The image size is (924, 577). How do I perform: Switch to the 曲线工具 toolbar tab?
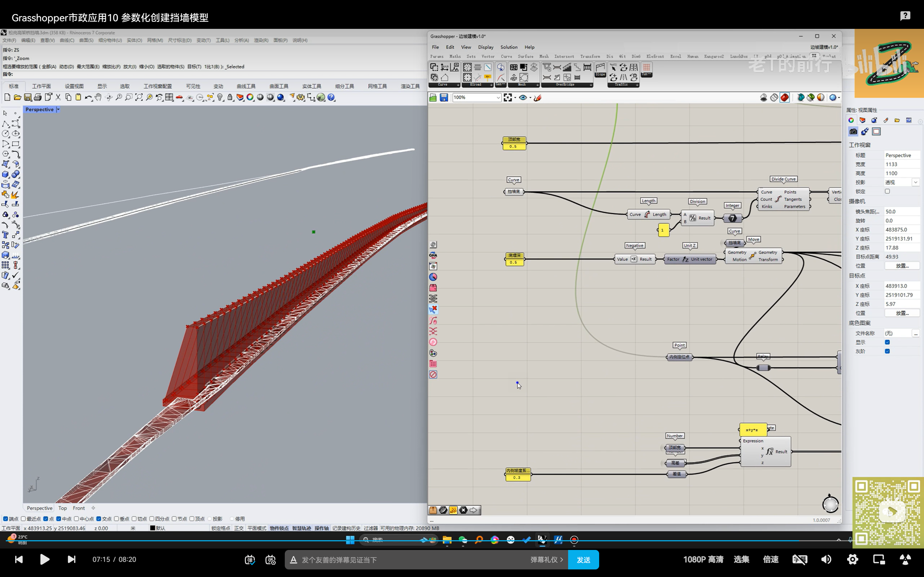(x=246, y=86)
